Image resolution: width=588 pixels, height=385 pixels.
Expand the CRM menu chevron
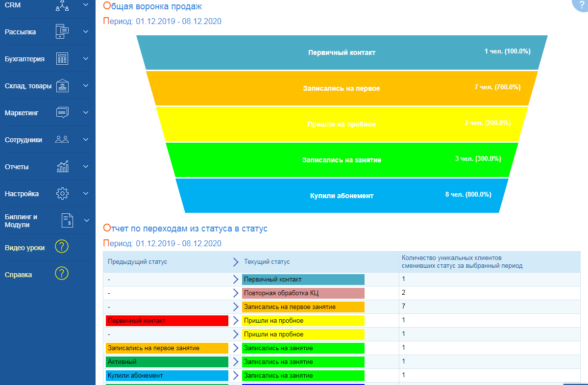(x=86, y=5)
